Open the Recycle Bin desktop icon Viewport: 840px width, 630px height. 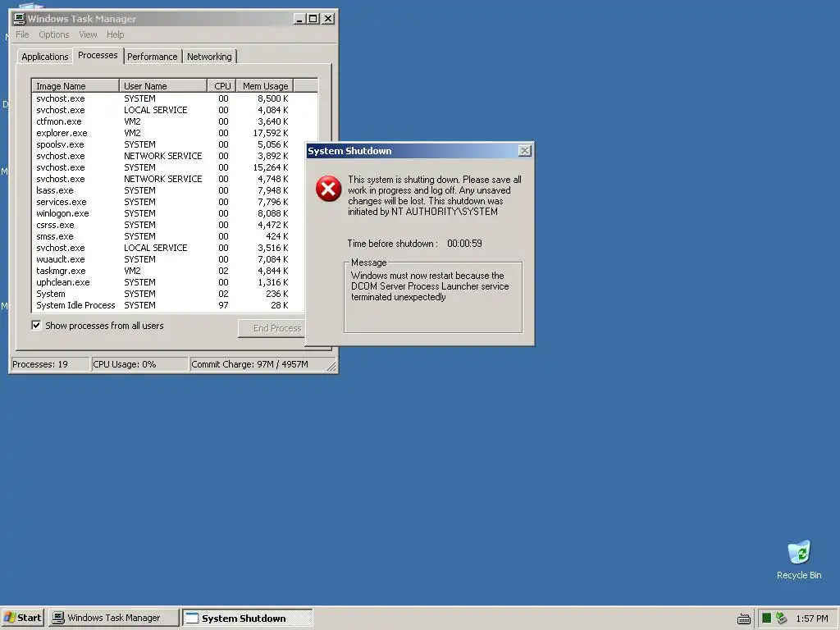tap(799, 559)
